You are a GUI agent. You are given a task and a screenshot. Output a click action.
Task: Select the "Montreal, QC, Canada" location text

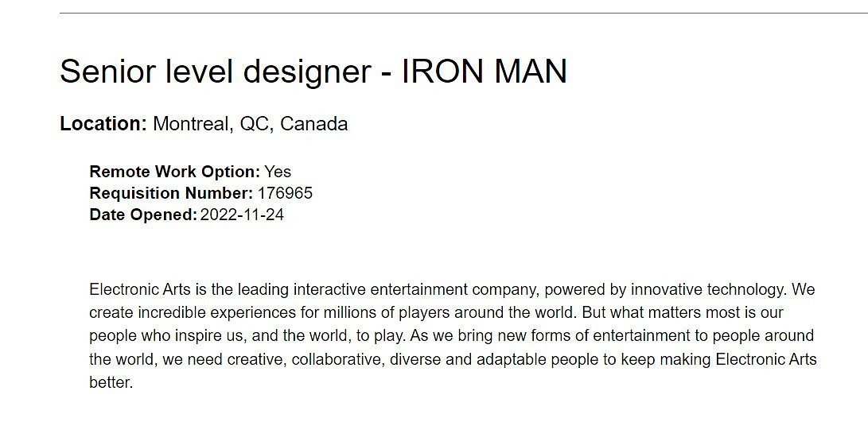pyautogui.click(x=250, y=124)
